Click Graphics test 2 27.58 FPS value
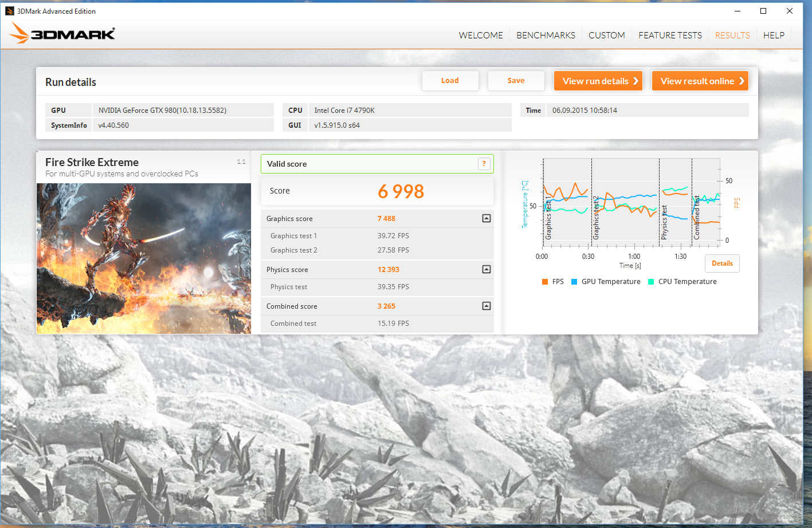 [393, 250]
